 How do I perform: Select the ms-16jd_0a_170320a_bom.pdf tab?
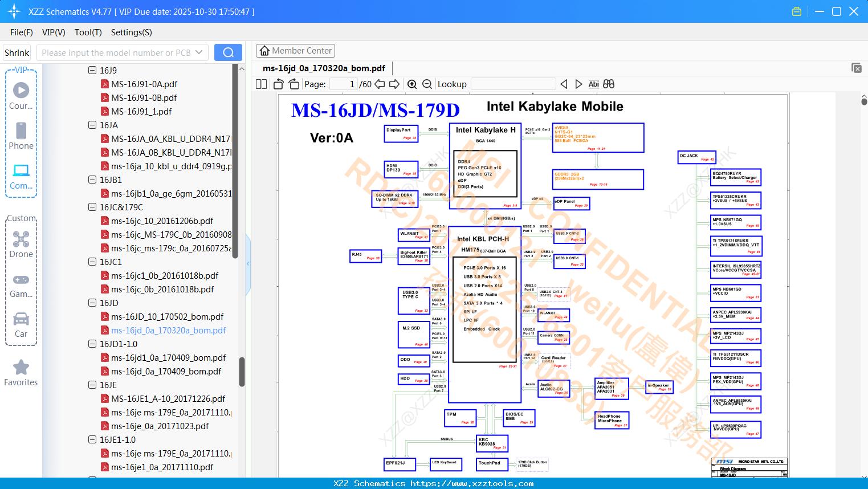324,68
